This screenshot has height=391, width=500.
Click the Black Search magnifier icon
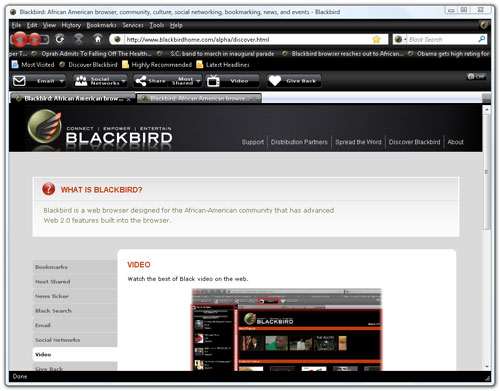pos(481,39)
